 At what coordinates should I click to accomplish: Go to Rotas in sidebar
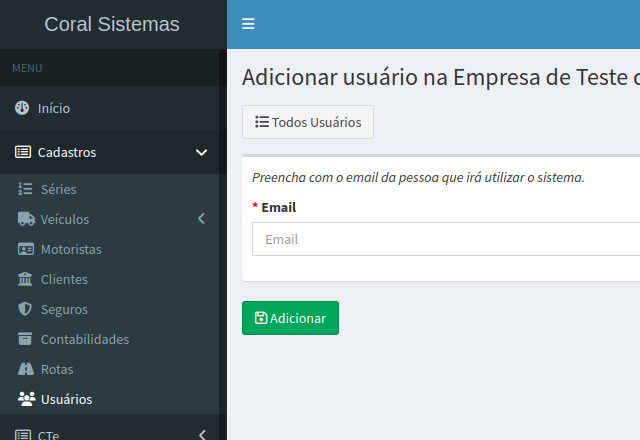coord(57,369)
